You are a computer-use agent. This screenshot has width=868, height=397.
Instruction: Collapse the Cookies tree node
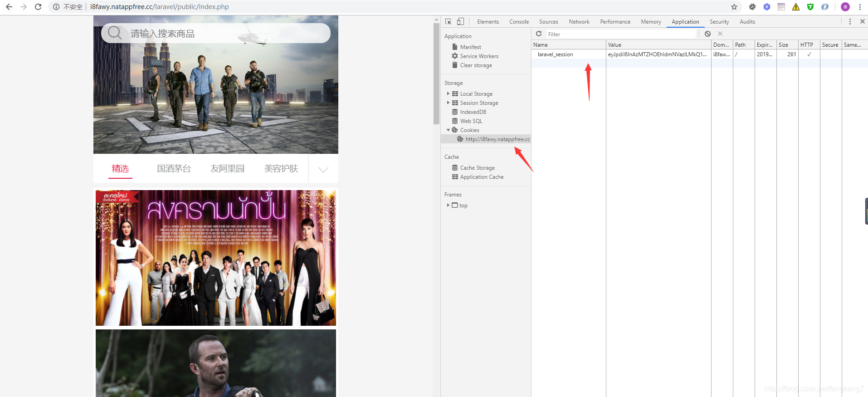pos(448,130)
